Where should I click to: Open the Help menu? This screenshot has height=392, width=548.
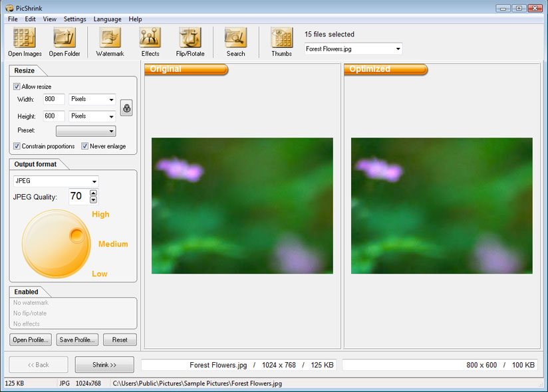[135, 19]
